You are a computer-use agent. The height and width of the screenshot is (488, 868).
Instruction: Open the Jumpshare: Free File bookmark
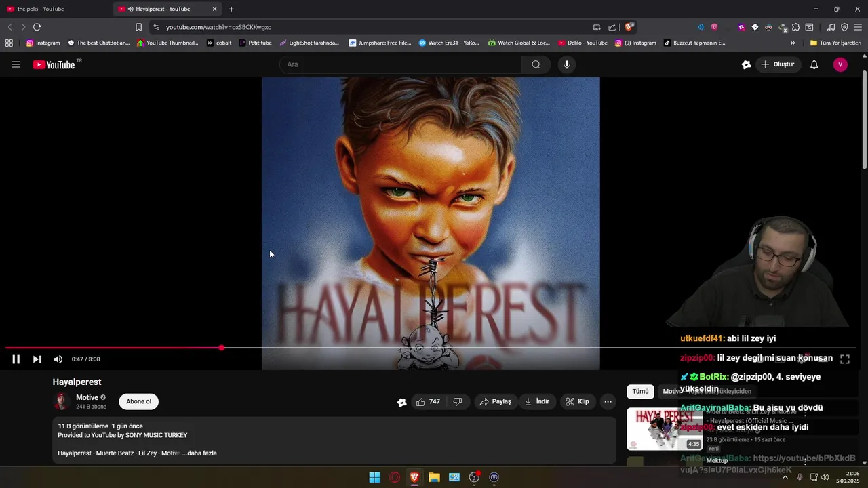click(x=380, y=43)
